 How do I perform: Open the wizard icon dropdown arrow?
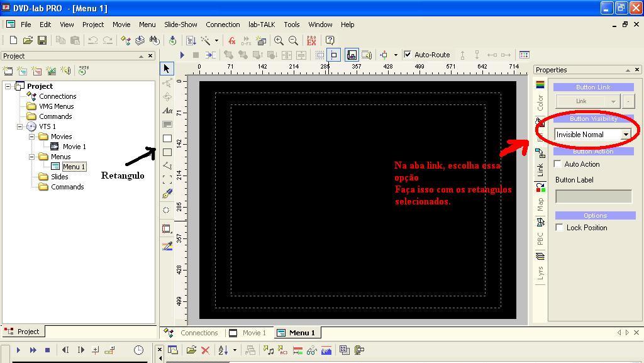(216, 40)
